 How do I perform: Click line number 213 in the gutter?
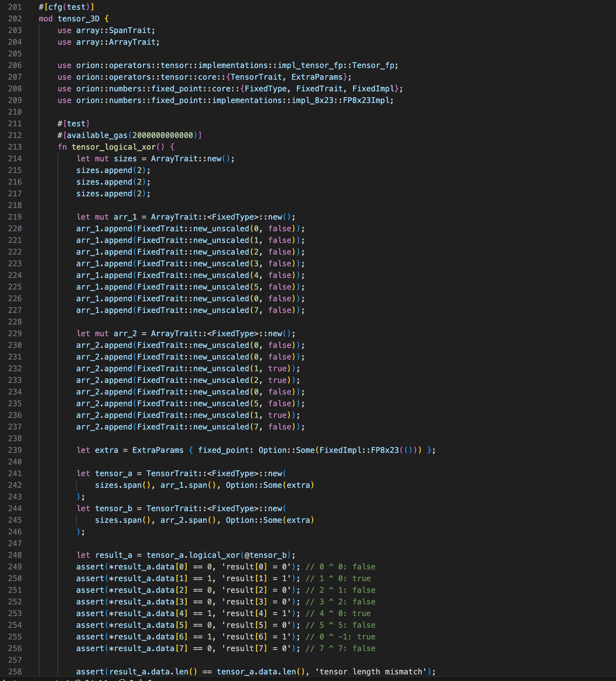click(15, 147)
